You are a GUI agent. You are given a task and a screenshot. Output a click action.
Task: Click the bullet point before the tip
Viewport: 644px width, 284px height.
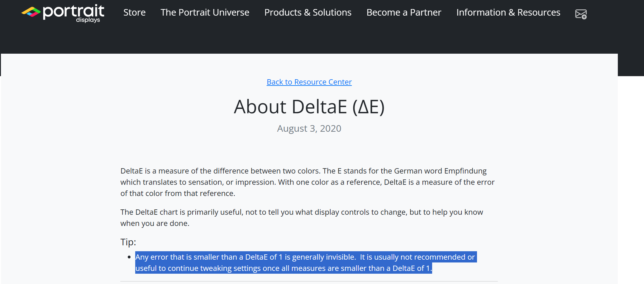click(x=129, y=257)
